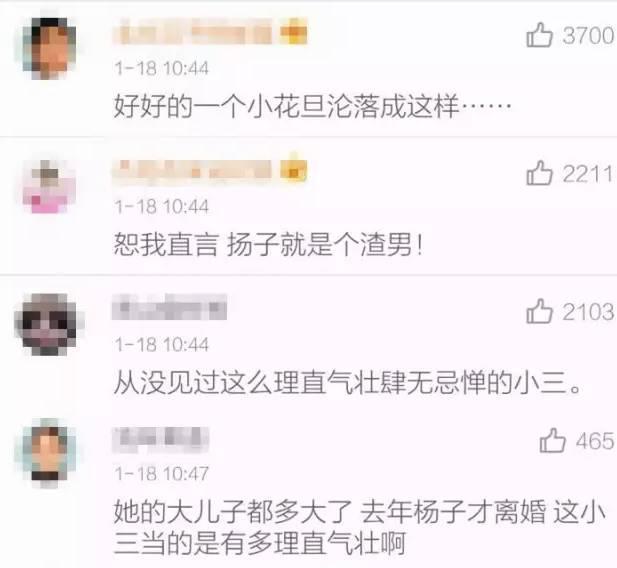
Task: Tap the membership badge of second commenter
Action: click(x=294, y=170)
